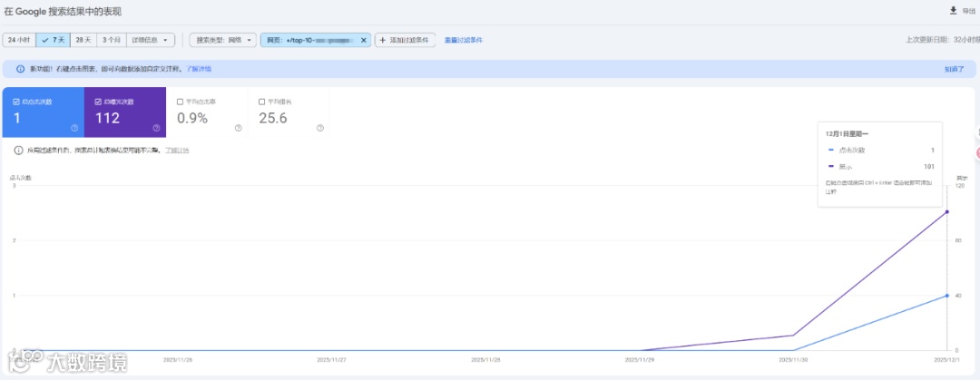Select the 24小时 time range
The height and width of the screenshot is (380, 980).
tap(19, 40)
